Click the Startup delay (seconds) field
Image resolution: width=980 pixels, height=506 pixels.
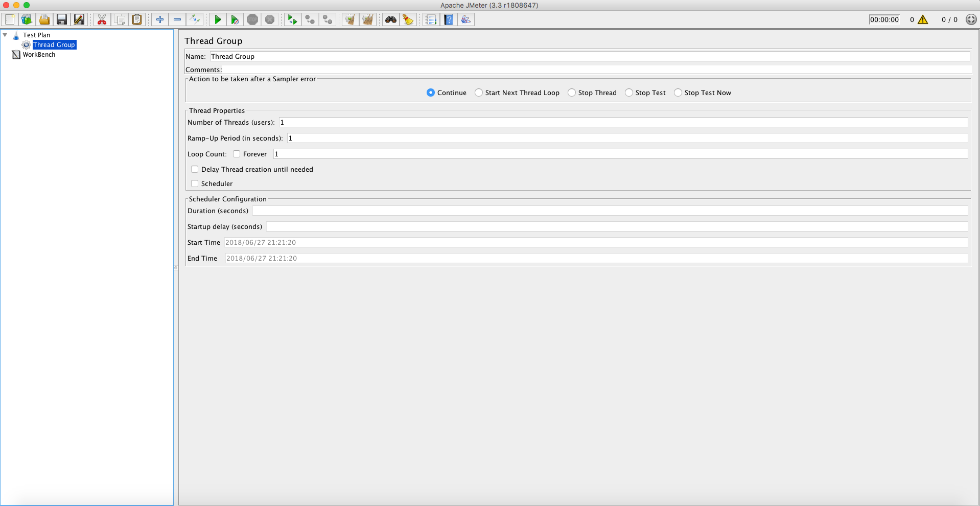coord(617,226)
